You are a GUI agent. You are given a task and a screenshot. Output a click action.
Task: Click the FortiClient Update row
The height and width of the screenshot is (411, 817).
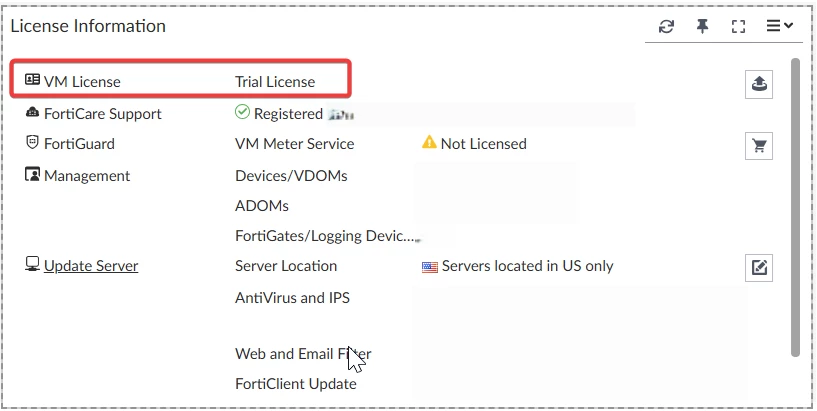click(x=296, y=384)
